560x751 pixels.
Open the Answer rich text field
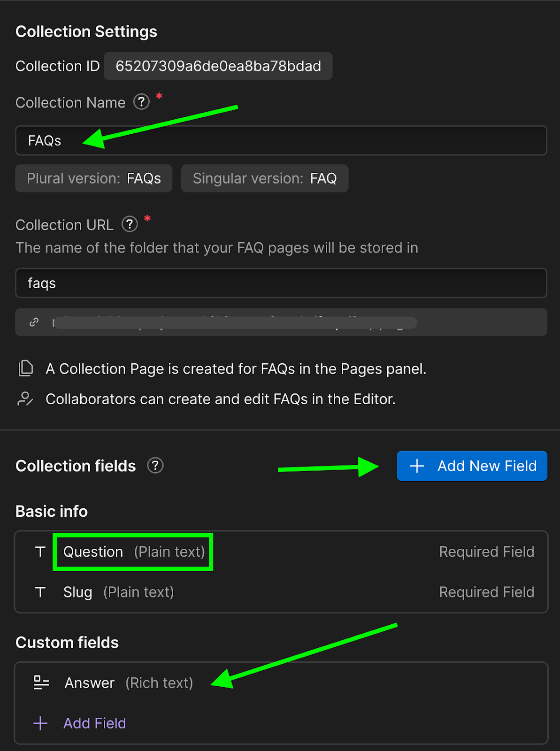[x=129, y=683]
